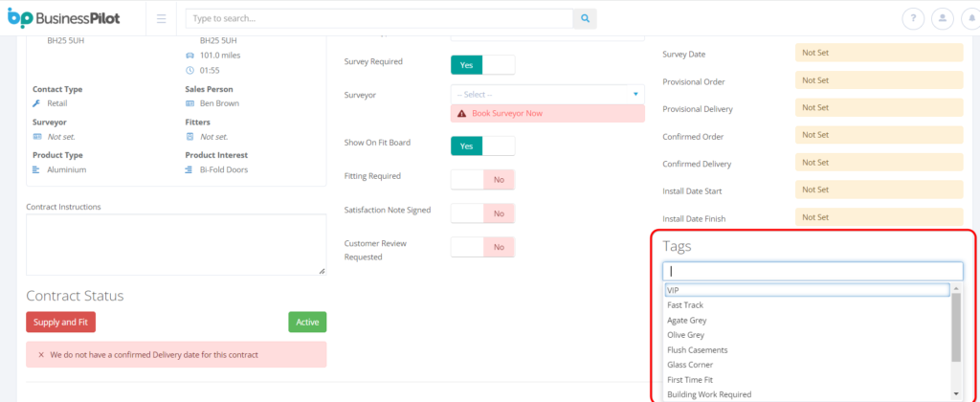Pick the Olive Grey tag entry

[685, 335]
